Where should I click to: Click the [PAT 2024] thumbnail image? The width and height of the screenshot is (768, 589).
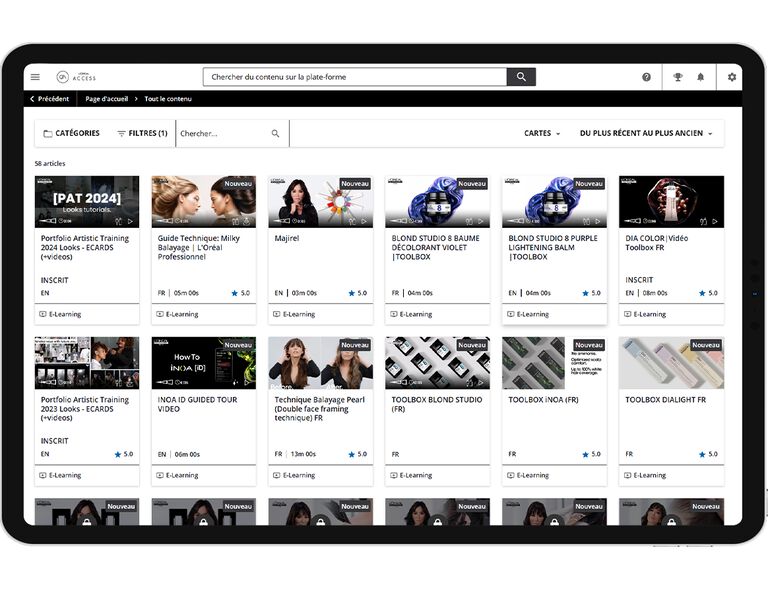[87, 202]
